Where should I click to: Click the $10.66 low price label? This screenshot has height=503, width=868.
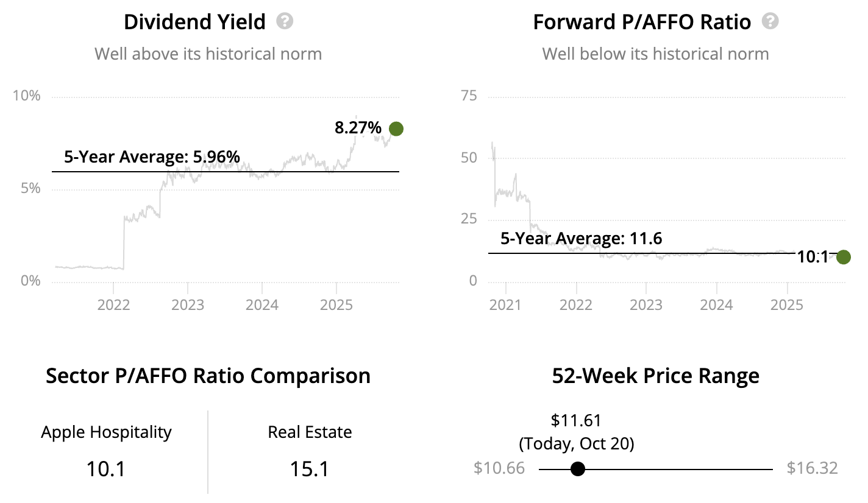499,468
